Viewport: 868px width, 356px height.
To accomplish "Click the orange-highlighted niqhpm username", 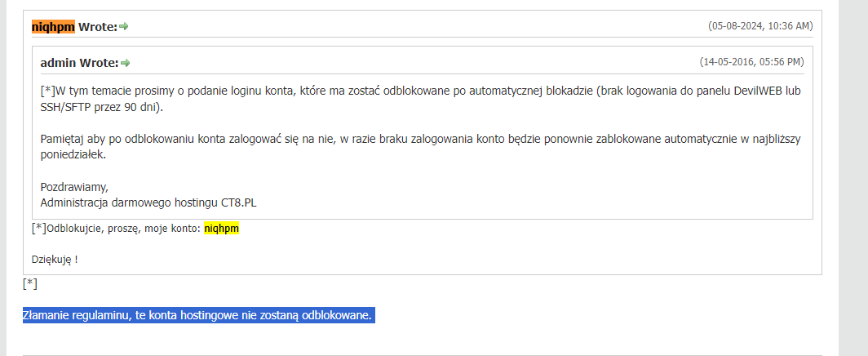I will 53,27.
